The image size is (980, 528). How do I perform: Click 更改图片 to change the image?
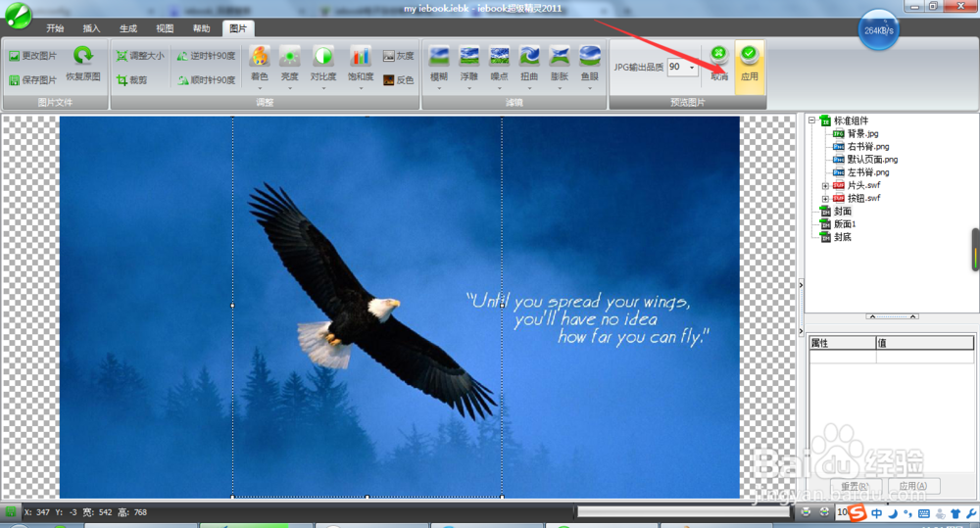pos(32,56)
